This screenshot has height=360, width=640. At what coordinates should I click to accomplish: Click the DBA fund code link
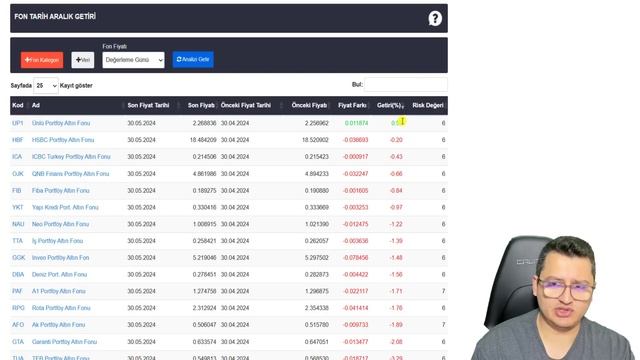point(18,274)
